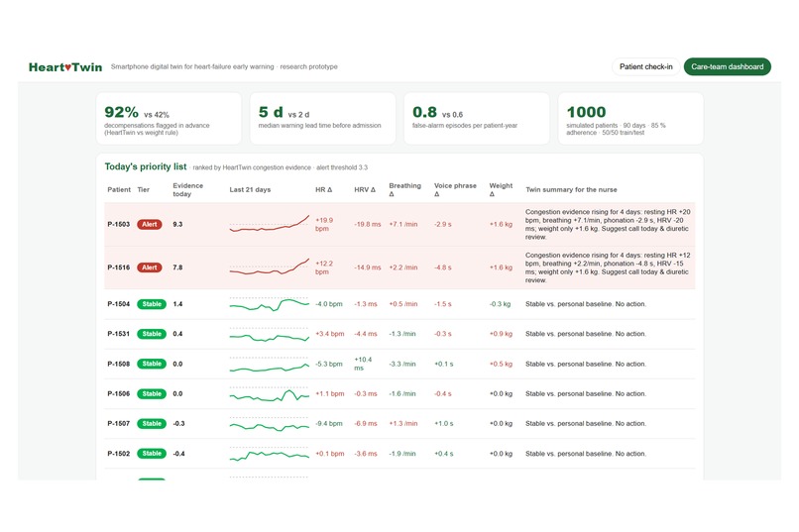799x532 pixels.
Task: Select the 92% decompensations flagged card
Action: click(x=169, y=119)
